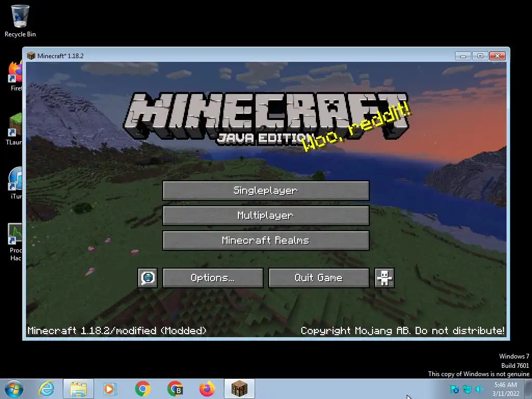Click the Copyright Mojang AB text
Viewport: 532px width, 399px height.
403,330
